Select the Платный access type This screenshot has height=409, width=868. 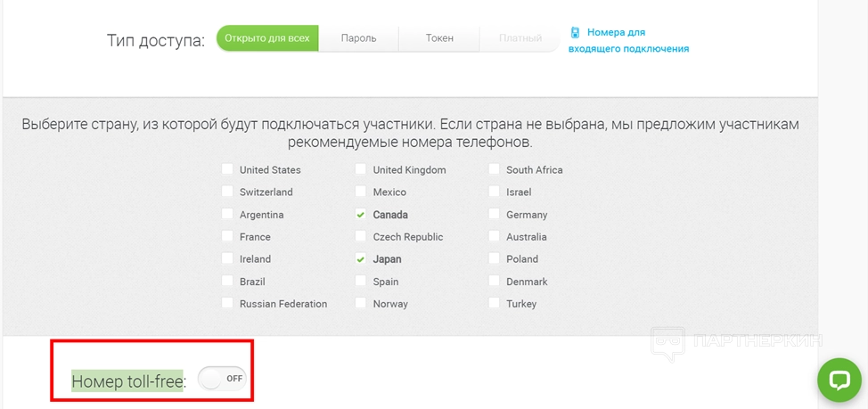[520, 38]
